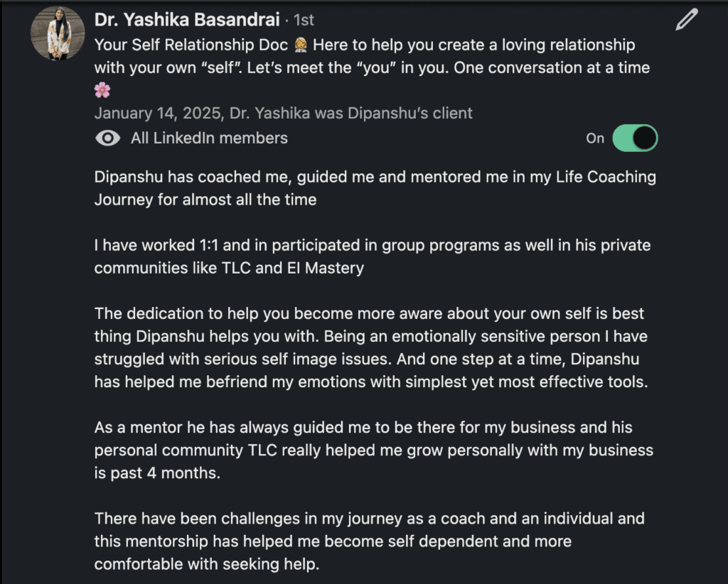Click the paragraph starting As a mentor
Viewport: 728px width, 584px height.
click(373, 450)
